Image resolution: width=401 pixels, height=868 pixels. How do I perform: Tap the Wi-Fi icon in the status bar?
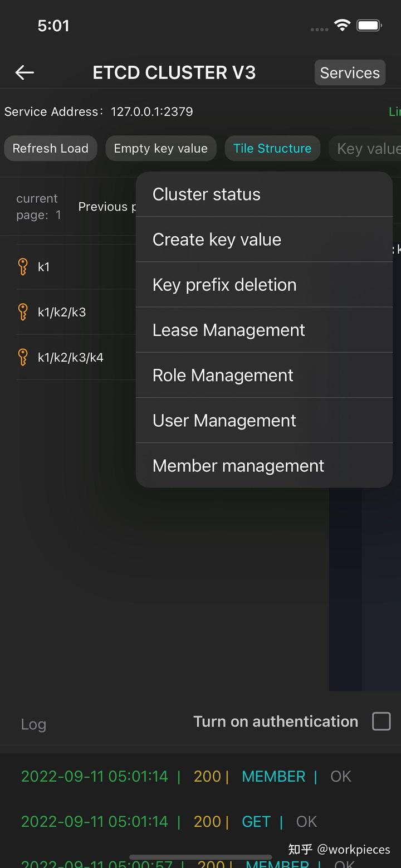pos(341,25)
